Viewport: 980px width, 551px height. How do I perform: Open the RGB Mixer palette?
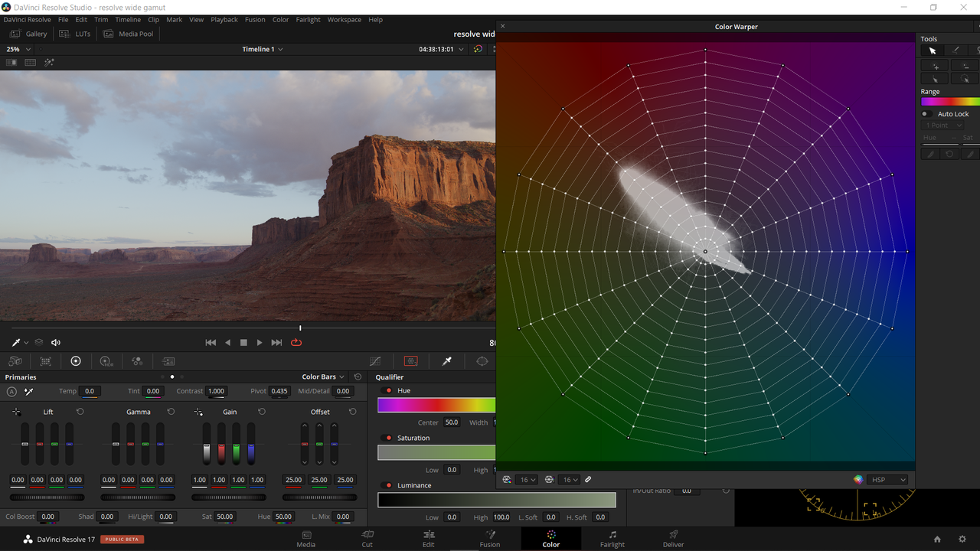click(x=137, y=361)
